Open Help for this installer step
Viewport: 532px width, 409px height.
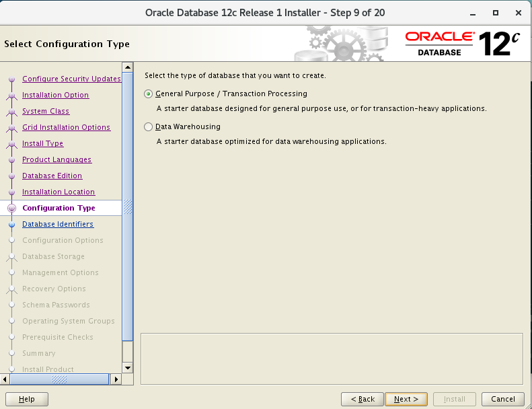[27, 399]
